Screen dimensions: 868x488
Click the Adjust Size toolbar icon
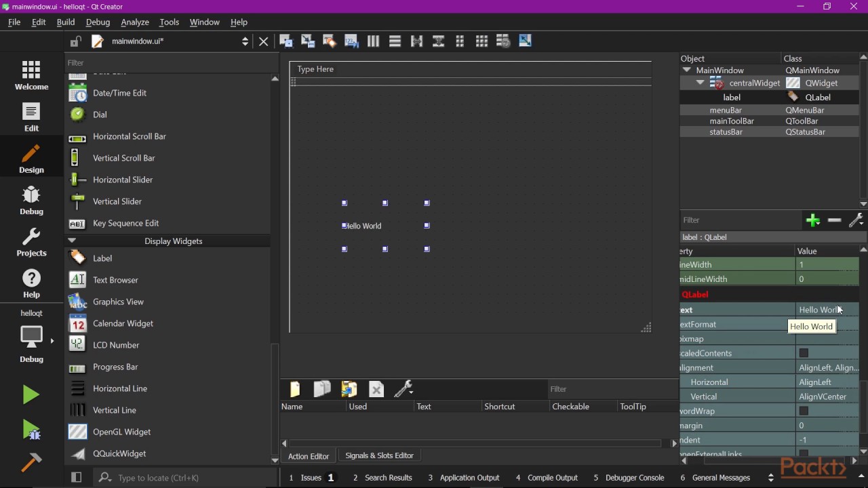[x=525, y=41]
